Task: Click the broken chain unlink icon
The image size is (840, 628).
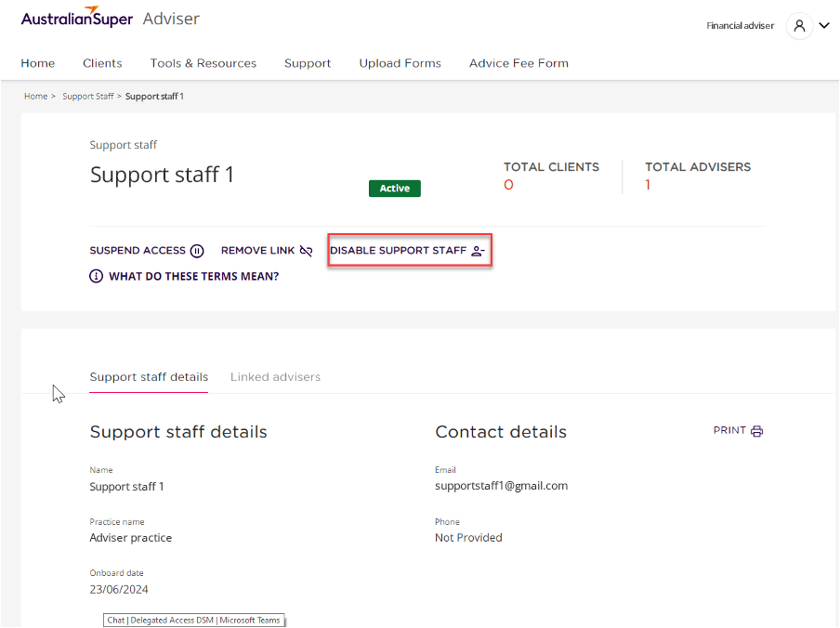Action: pyautogui.click(x=306, y=251)
